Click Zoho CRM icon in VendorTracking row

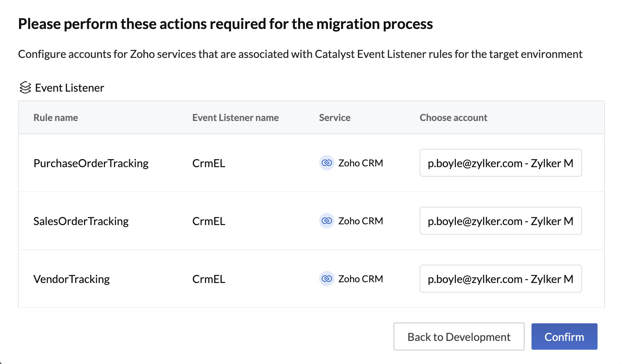[326, 279]
